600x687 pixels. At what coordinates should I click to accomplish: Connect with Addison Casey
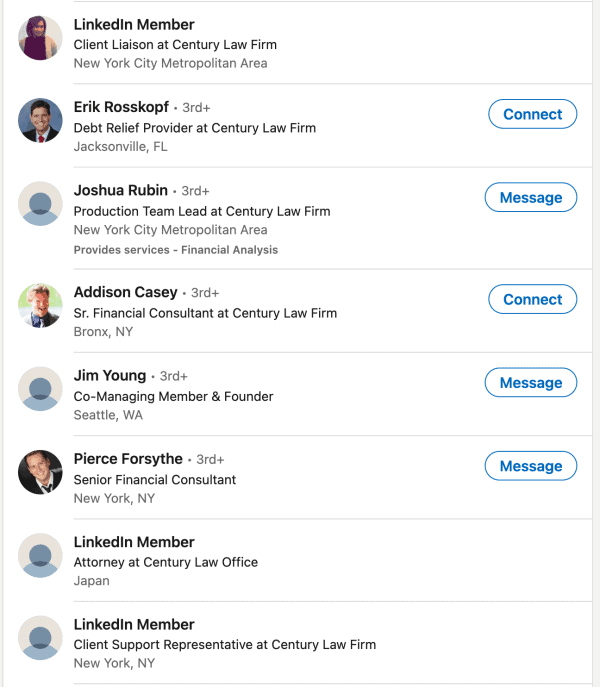point(532,299)
